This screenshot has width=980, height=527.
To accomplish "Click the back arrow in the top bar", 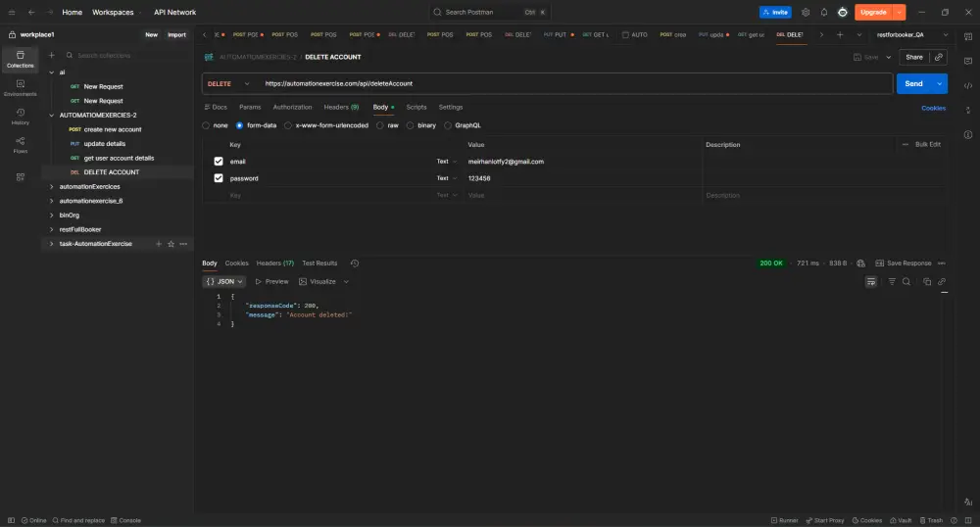I will click(x=31, y=13).
